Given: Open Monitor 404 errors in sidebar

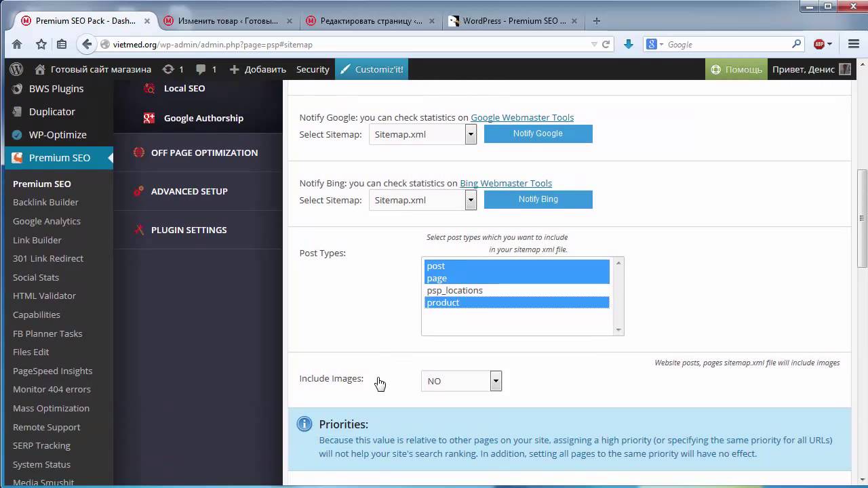Looking at the screenshot, I should [52, 389].
